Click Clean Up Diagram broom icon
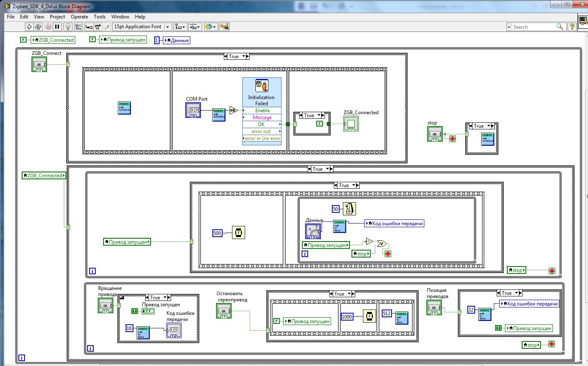 point(224,27)
